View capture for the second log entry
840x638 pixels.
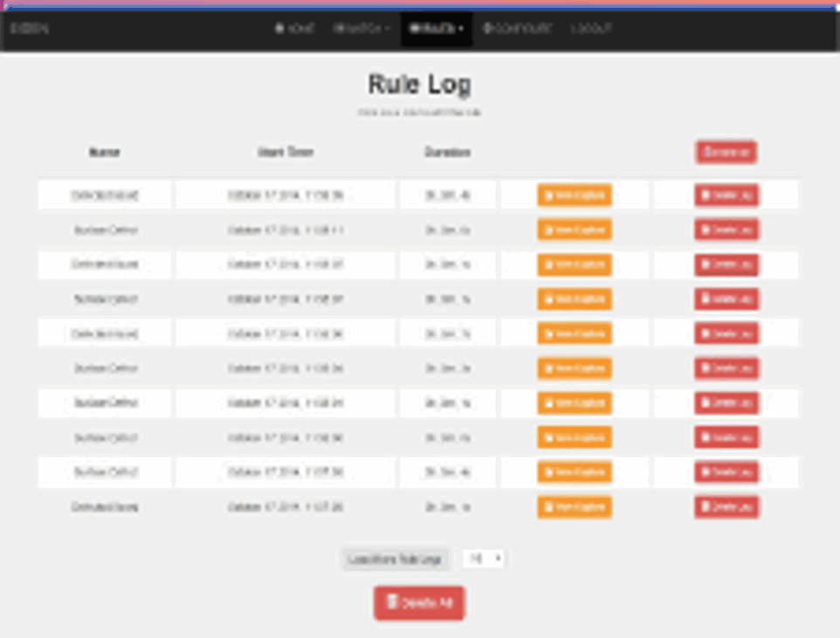(574, 230)
